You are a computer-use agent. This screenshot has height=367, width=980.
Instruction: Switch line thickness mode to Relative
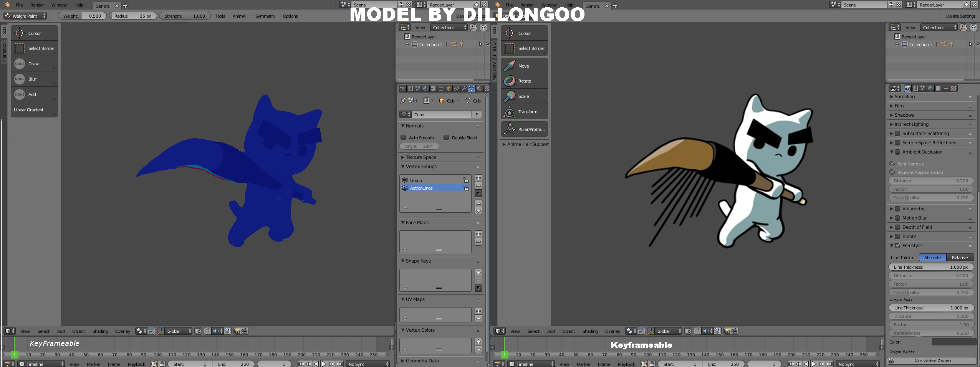coord(960,258)
